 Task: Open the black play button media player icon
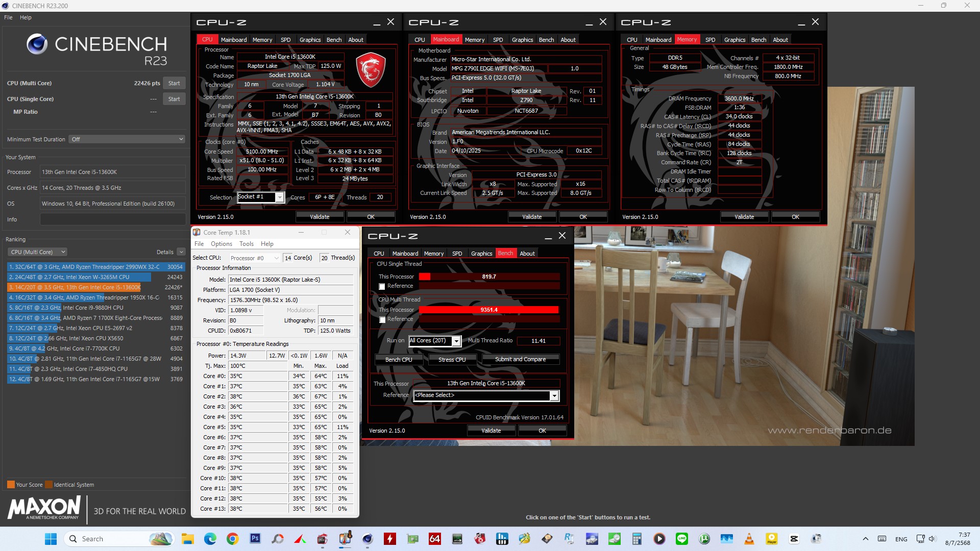point(659,539)
